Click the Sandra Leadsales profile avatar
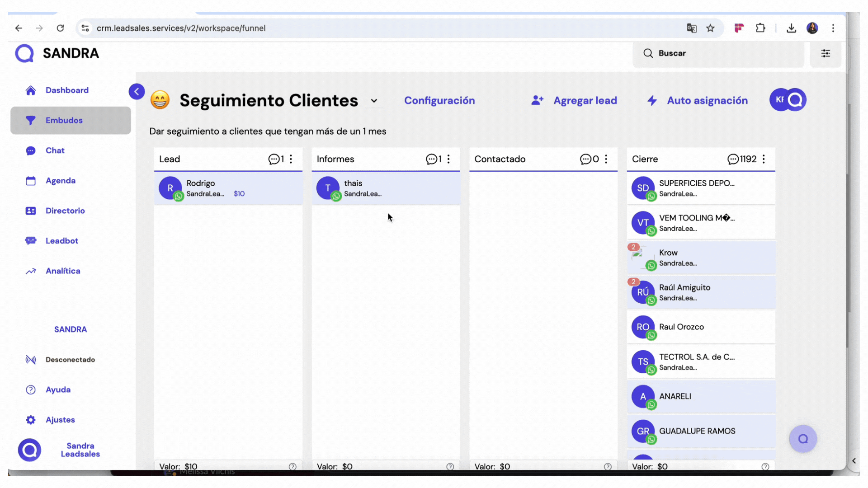 (x=30, y=450)
